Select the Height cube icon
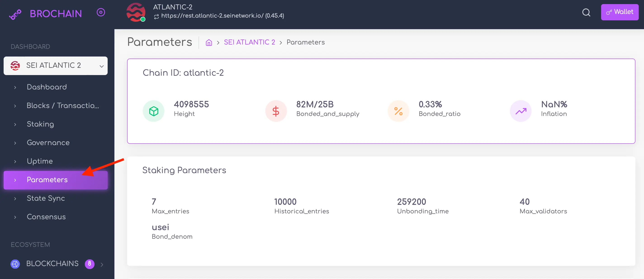Screen dimensions: 644x279 [153, 111]
